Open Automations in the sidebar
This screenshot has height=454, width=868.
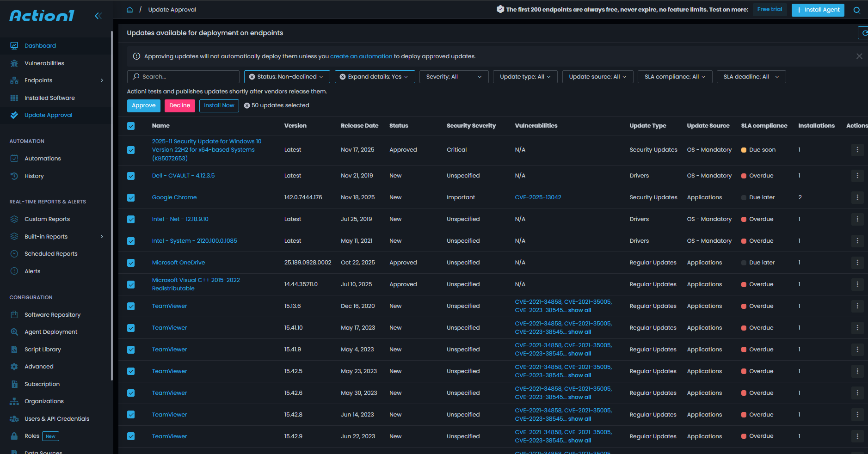tap(43, 159)
